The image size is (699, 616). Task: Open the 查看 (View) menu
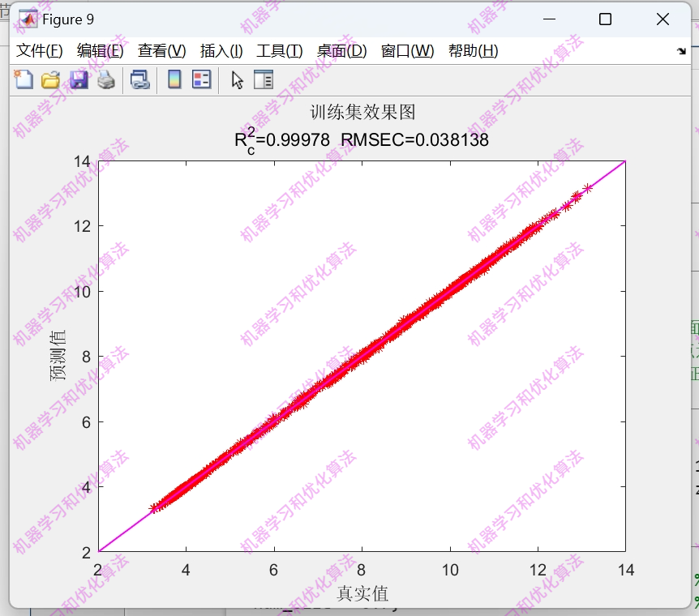pos(161,49)
